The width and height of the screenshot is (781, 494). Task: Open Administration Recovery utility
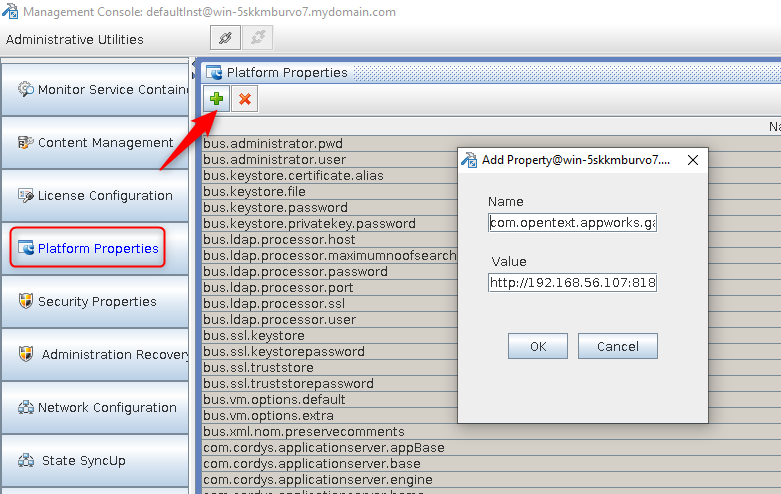[95, 354]
